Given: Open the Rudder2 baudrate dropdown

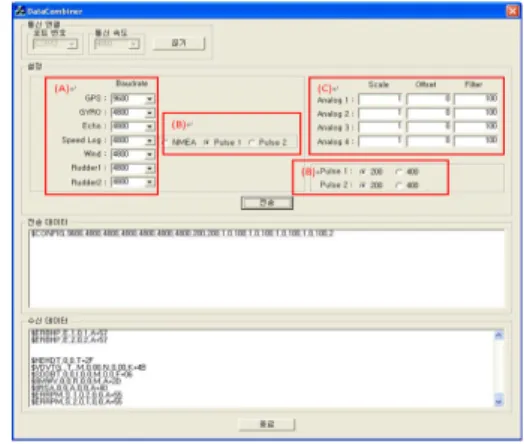Looking at the screenshot, I should (x=150, y=182).
